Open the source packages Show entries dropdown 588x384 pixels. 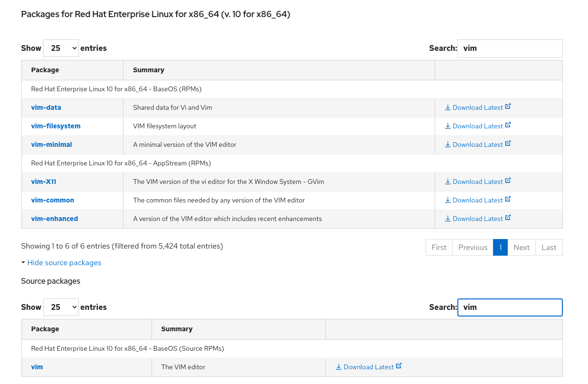(61, 307)
